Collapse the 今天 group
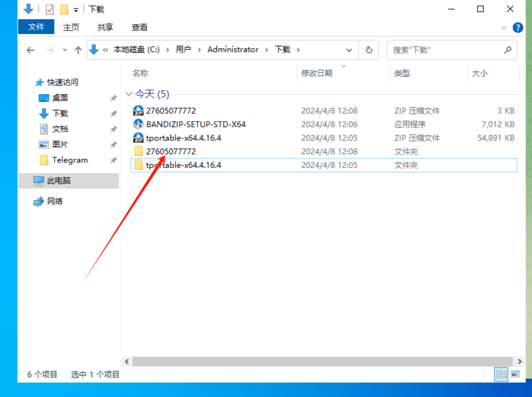This screenshot has height=397, width=532. click(128, 94)
